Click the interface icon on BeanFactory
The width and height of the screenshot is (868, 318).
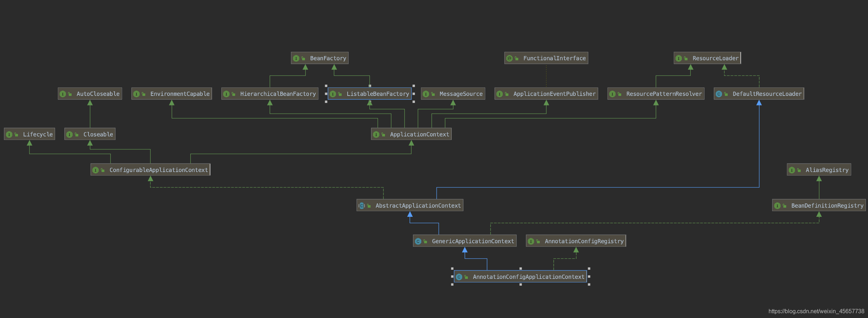point(296,59)
